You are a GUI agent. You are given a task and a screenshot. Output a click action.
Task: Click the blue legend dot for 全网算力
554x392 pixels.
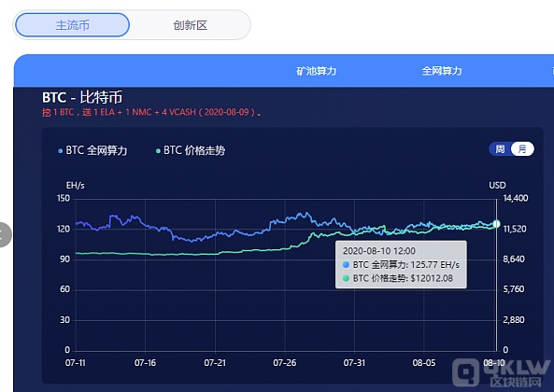(x=60, y=151)
